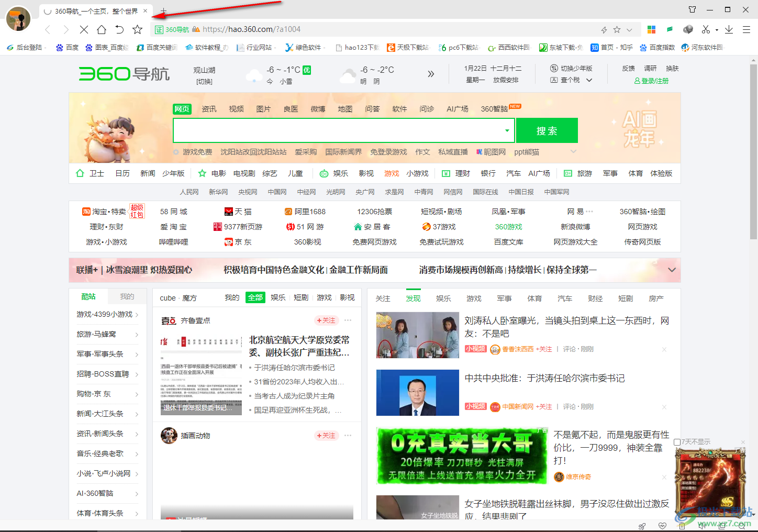Check the 7天不显示 checkbox
758x532 pixels.
[677, 442]
